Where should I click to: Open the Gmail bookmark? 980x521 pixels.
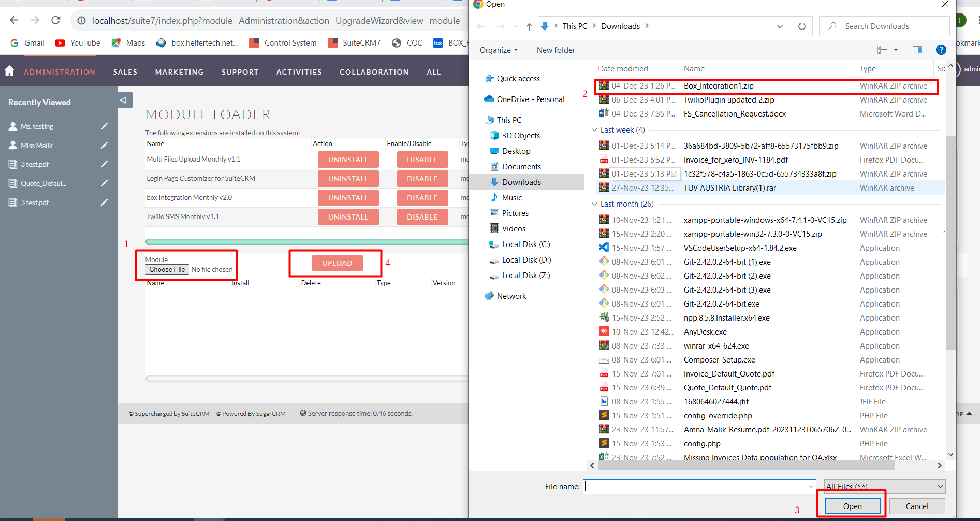[x=27, y=43]
